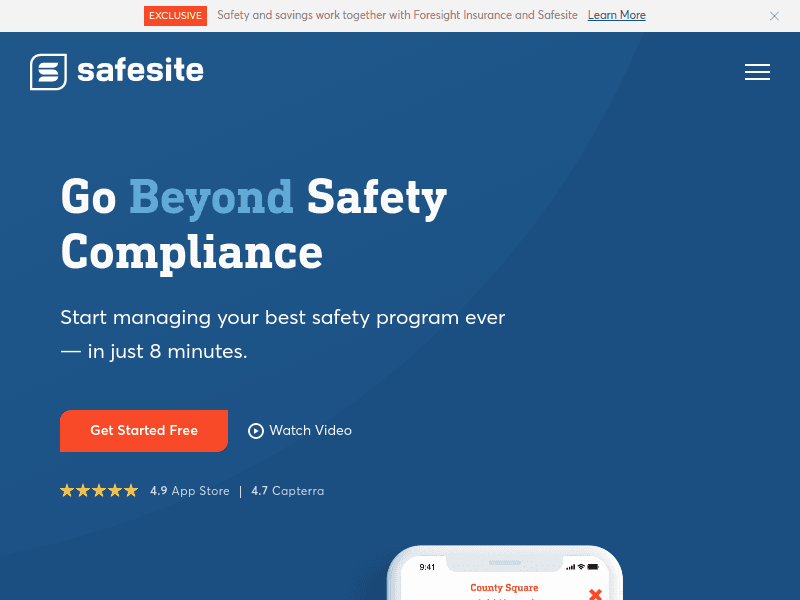The image size is (800, 600).
Task: Click the cellular signal icon in the phone mockup
Action: coord(570,567)
